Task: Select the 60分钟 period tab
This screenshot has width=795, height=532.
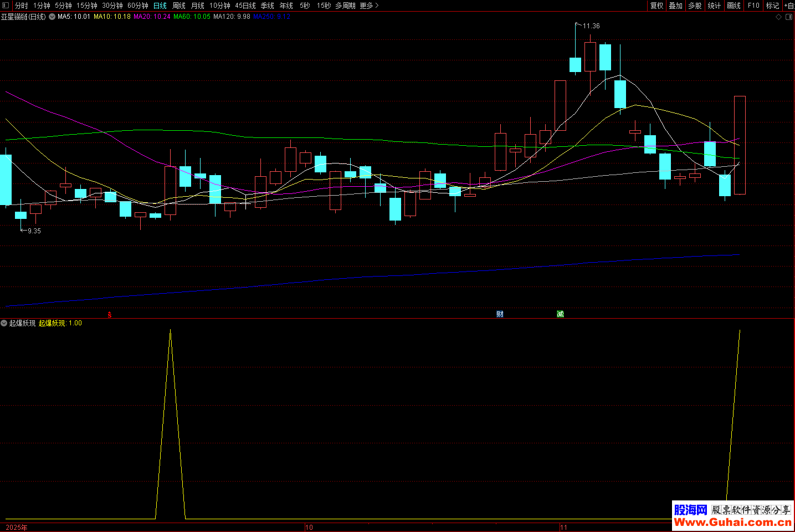Action: click(x=138, y=6)
